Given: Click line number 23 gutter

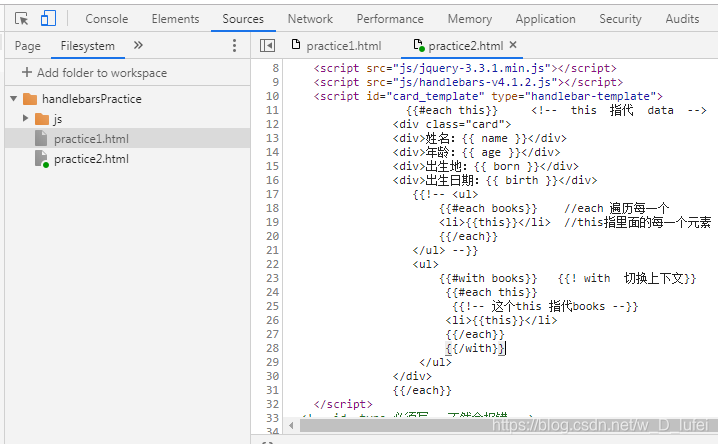Looking at the screenshot, I should [x=272, y=278].
